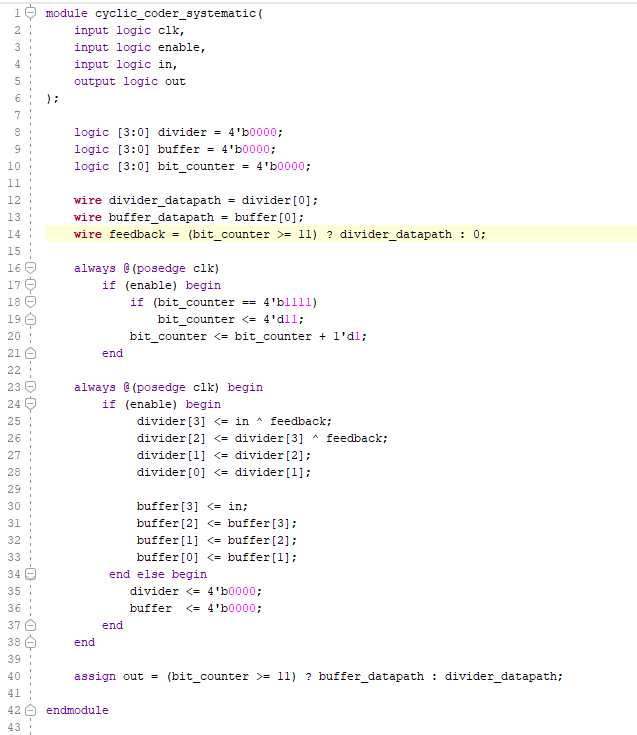Click 'posedge' in the line 23 always block
Viewport: 637px width, 735px height.
(x=161, y=388)
